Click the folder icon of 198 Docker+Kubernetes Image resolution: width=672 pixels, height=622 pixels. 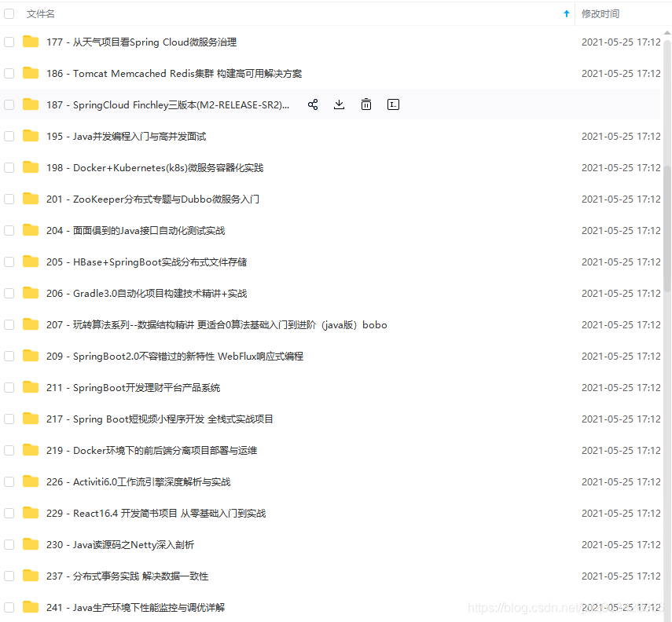click(30, 167)
